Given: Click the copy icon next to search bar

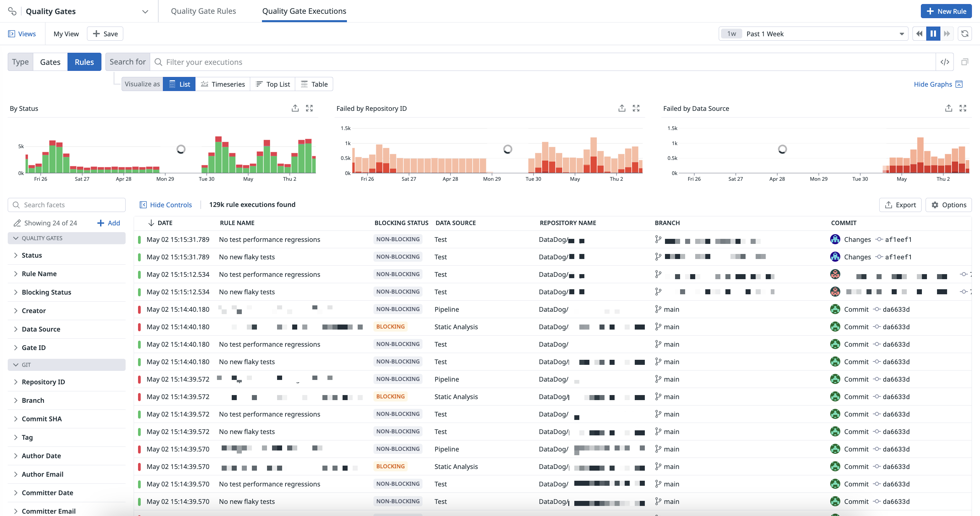Looking at the screenshot, I should (965, 62).
